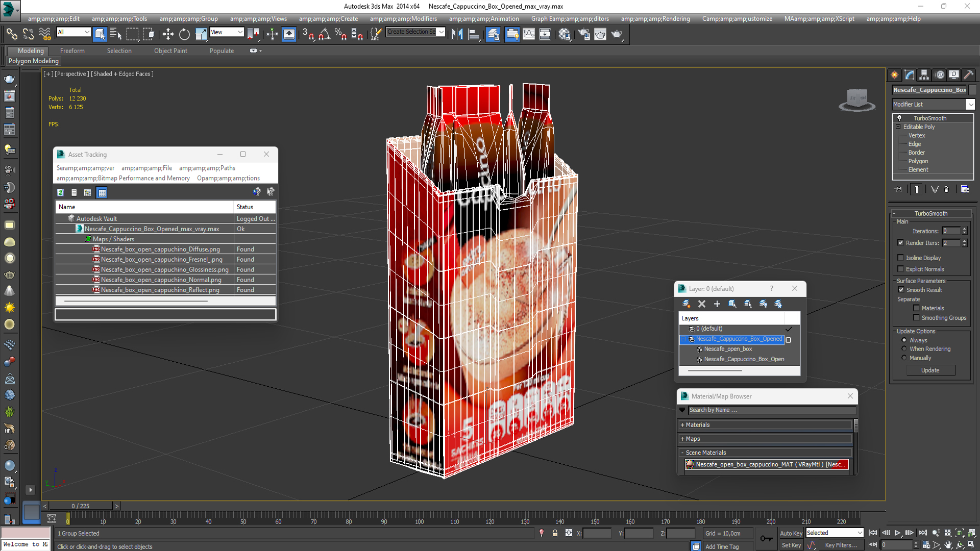The height and width of the screenshot is (551, 980).
Task: Select Always update radio button
Action: [904, 340]
